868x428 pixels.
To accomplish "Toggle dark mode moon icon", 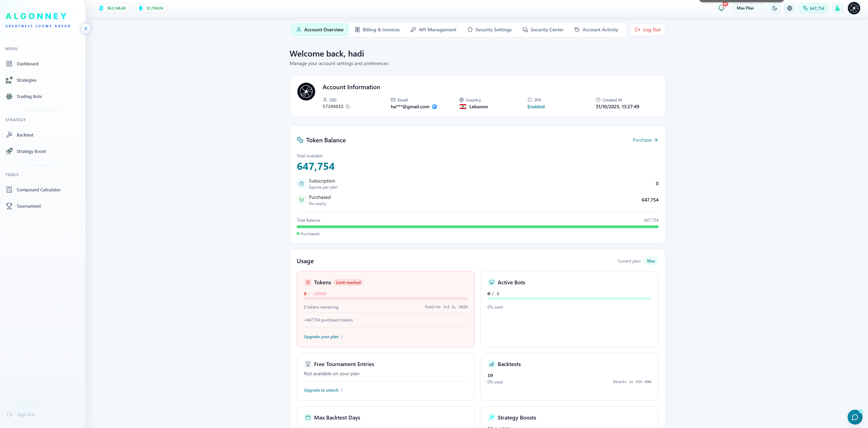I will (775, 8).
